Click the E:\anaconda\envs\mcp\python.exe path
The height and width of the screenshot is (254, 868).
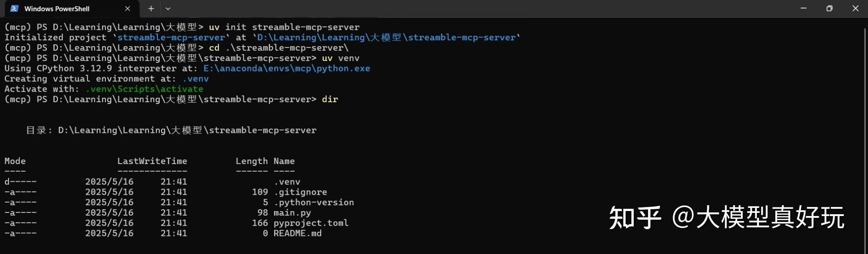point(287,68)
